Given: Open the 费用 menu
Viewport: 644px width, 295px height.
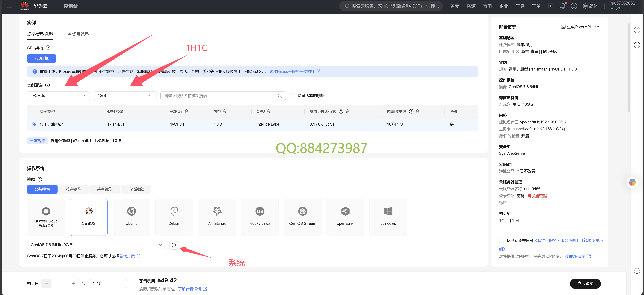Looking at the screenshot, I should [487, 6].
